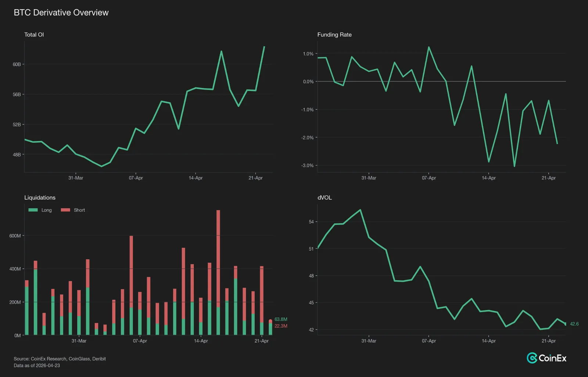
Task: Click 14-Apr on the Liquidations axis
Action: click(x=201, y=341)
